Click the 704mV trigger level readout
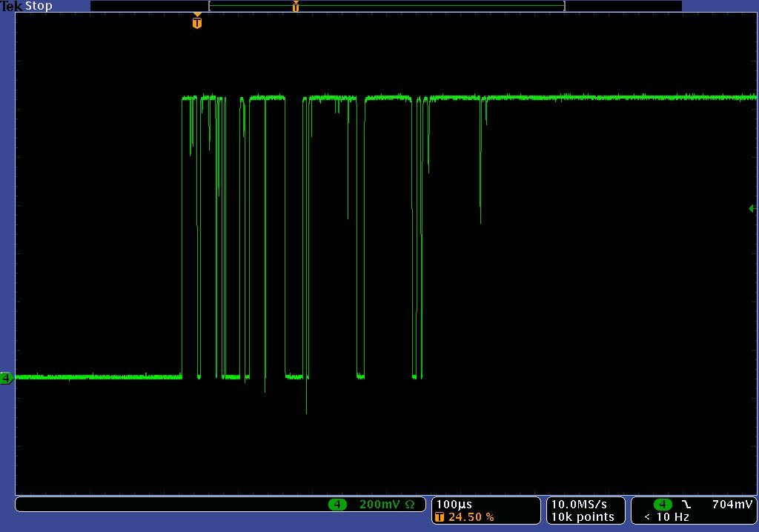 (x=732, y=505)
